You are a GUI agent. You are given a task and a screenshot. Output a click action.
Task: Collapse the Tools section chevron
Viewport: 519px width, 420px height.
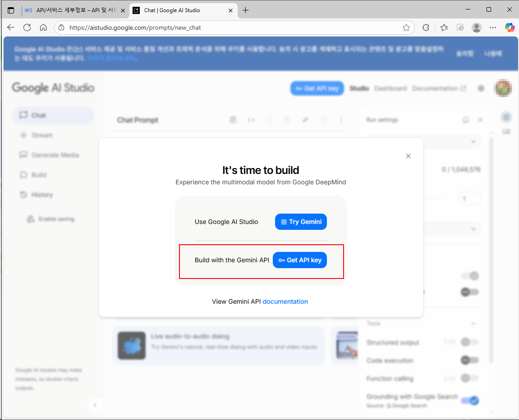[x=473, y=324]
